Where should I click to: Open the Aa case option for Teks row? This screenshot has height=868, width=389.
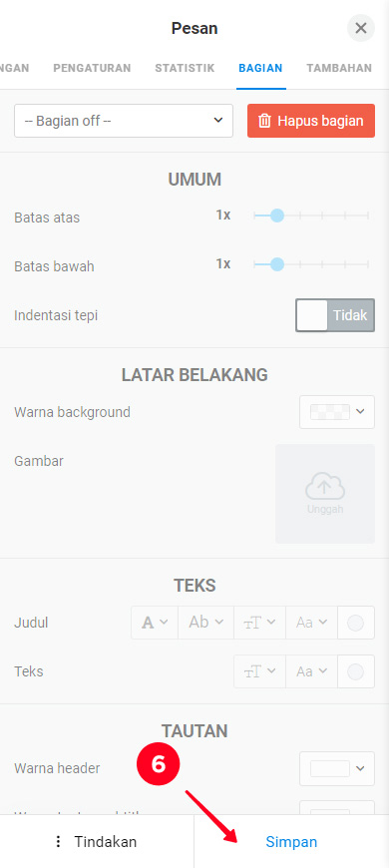(x=311, y=671)
